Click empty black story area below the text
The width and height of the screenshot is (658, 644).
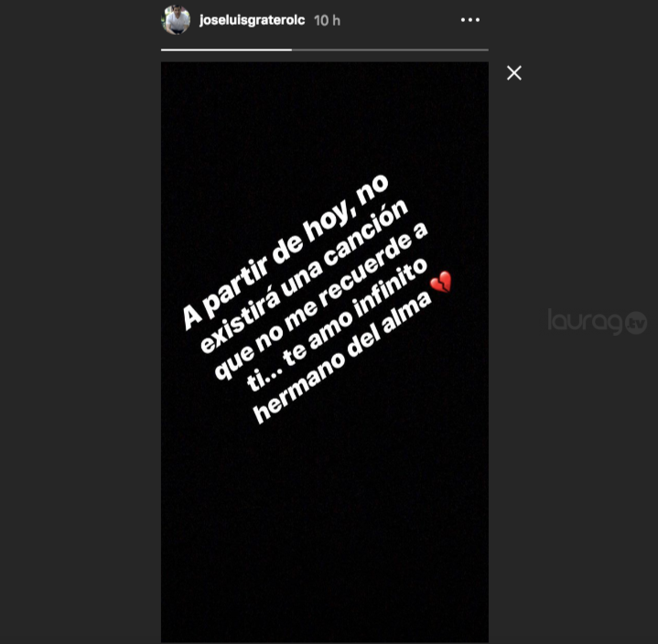[325, 524]
